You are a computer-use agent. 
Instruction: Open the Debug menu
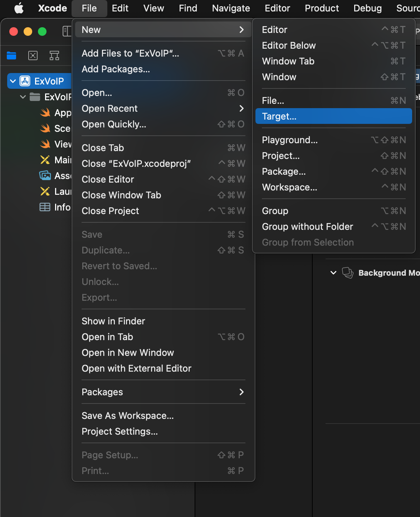[367, 8]
